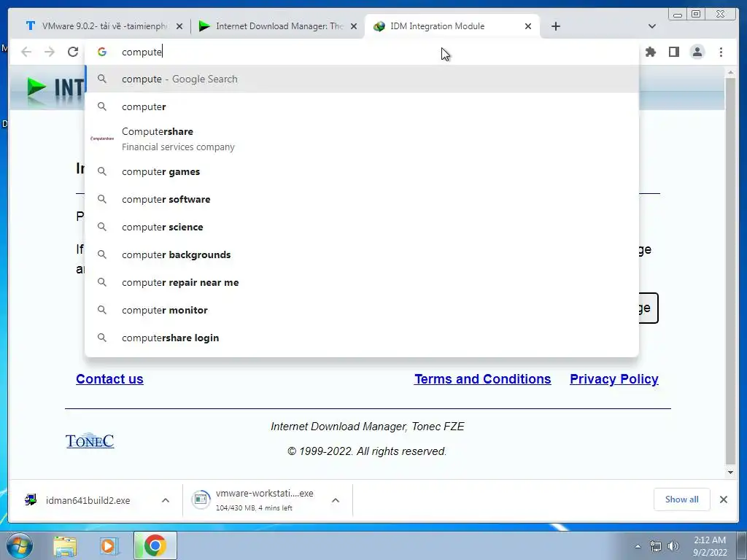Click scrollbar up arrow
Screen dimensions: 747x560
point(730,72)
